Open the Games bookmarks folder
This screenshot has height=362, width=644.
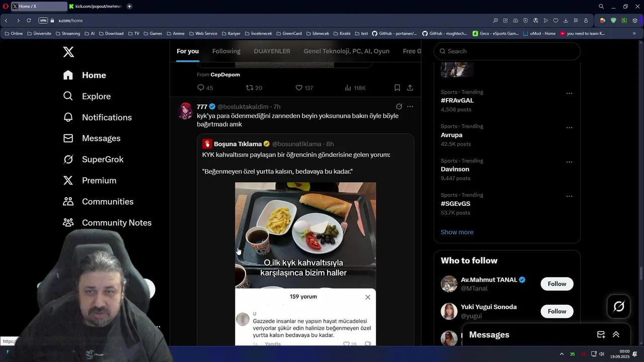click(152, 34)
